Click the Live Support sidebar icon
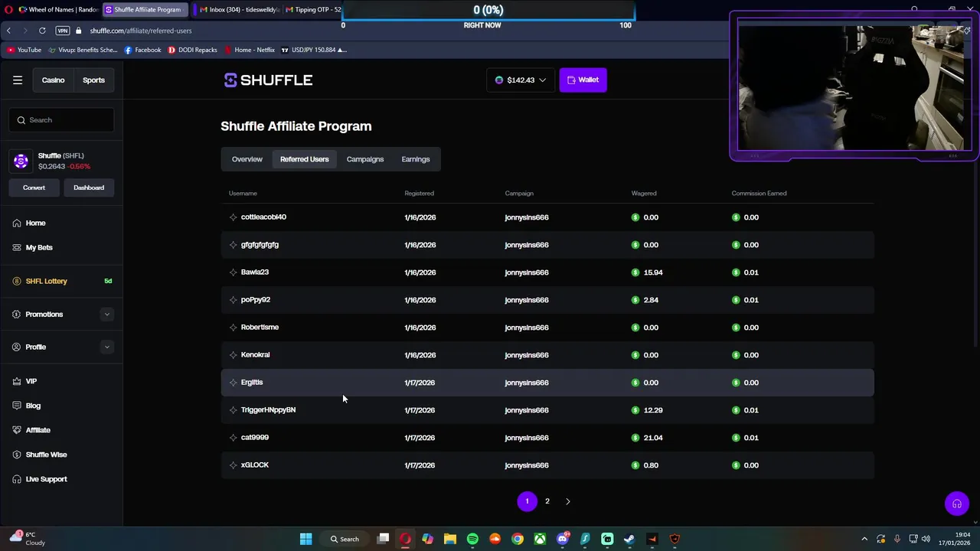Image resolution: width=980 pixels, height=551 pixels. coord(17,479)
